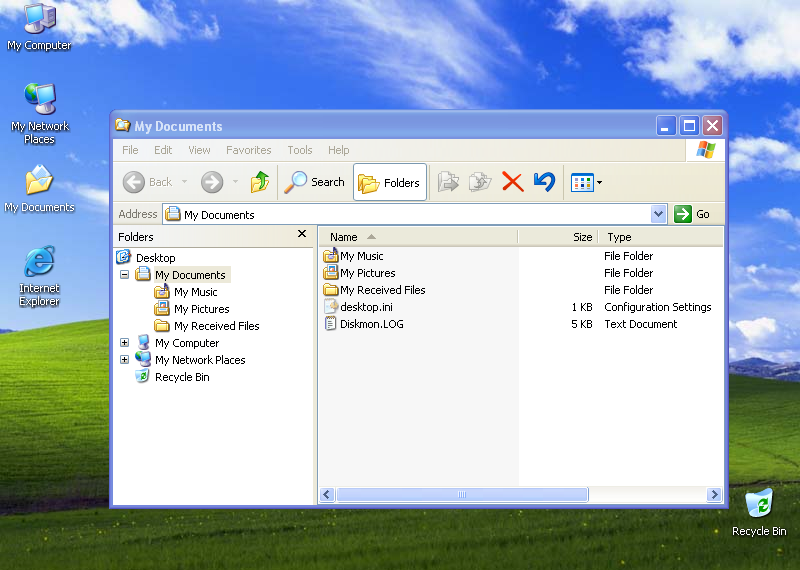Expand My Network Places tree node
The image size is (800, 570).
(x=124, y=359)
